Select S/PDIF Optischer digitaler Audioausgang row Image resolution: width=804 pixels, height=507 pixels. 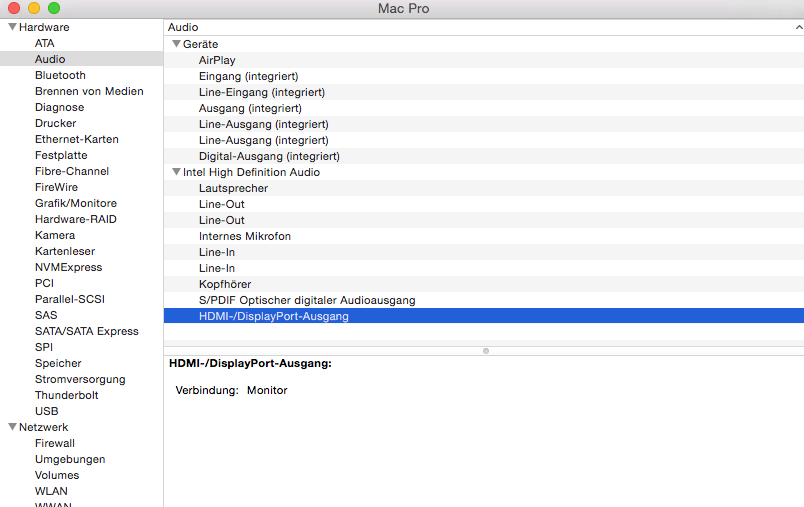pos(484,300)
